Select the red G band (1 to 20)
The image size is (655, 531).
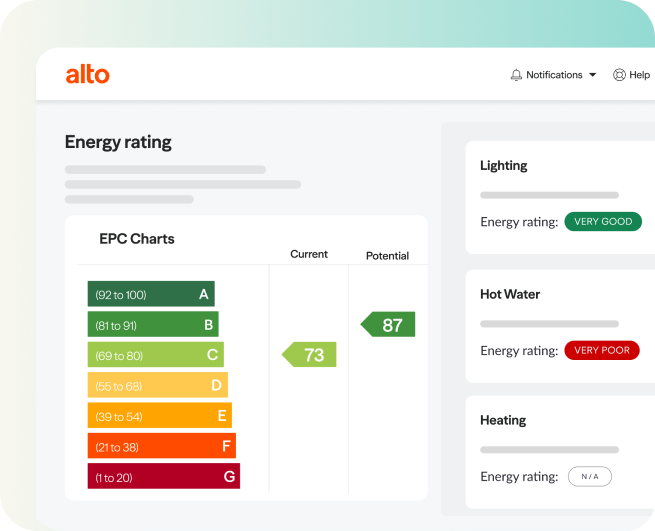pos(163,477)
